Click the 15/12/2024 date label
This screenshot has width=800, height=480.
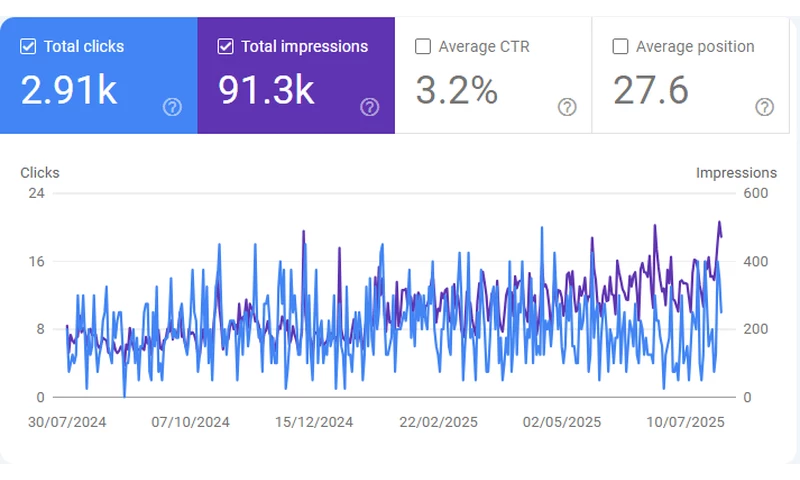pos(314,422)
